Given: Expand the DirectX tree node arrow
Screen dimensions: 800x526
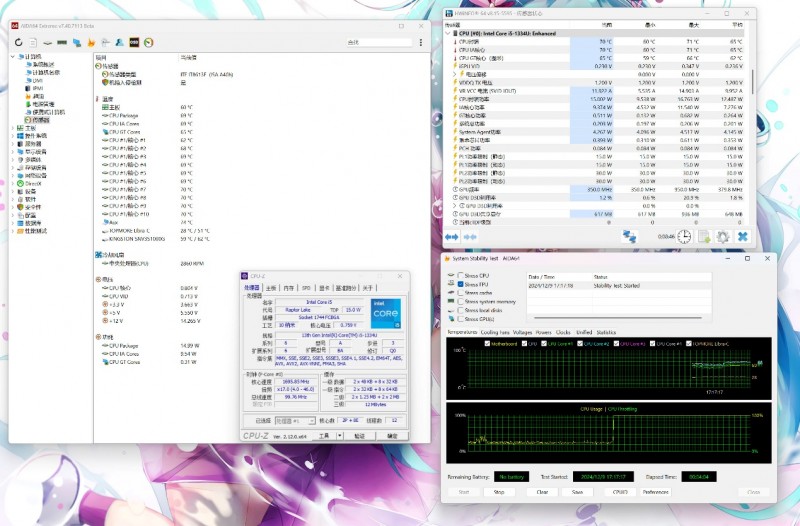Looking at the screenshot, I should pyautogui.click(x=13, y=183).
